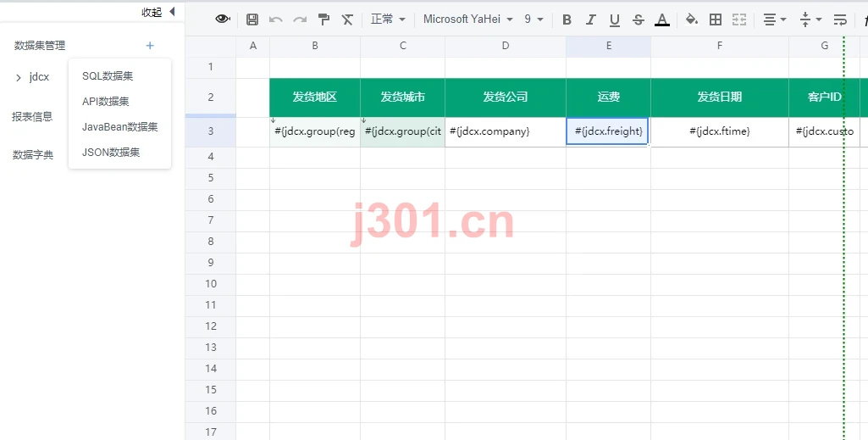Viewport: 868px width, 440px height.
Task: Select cell with #{jdcx.group(cit
Action: tap(402, 132)
